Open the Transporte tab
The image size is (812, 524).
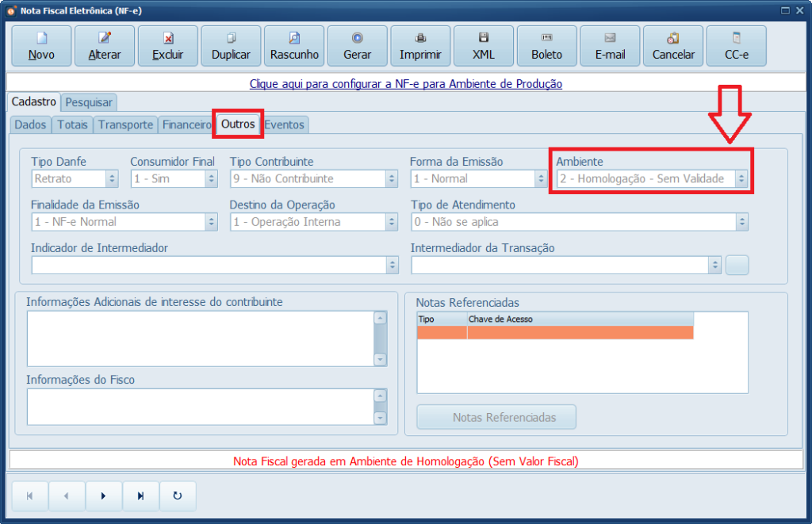[x=126, y=124]
